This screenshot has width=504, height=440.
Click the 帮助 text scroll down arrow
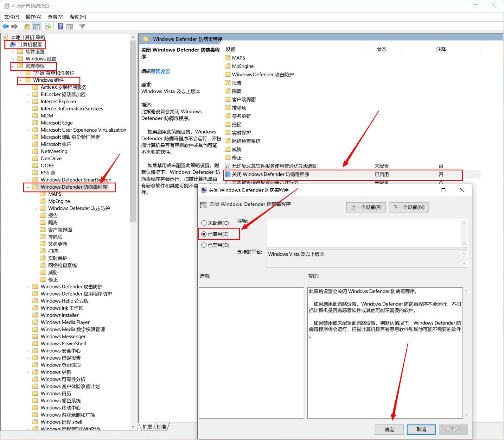tap(466, 415)
